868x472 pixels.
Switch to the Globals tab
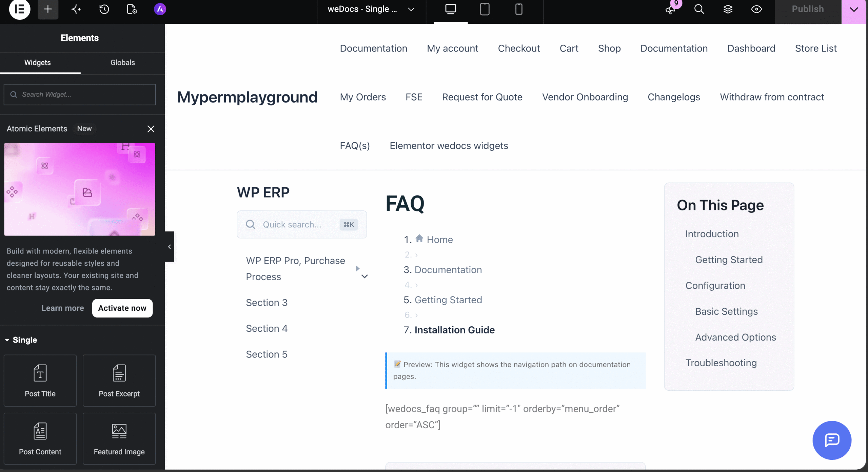point(123,63)
